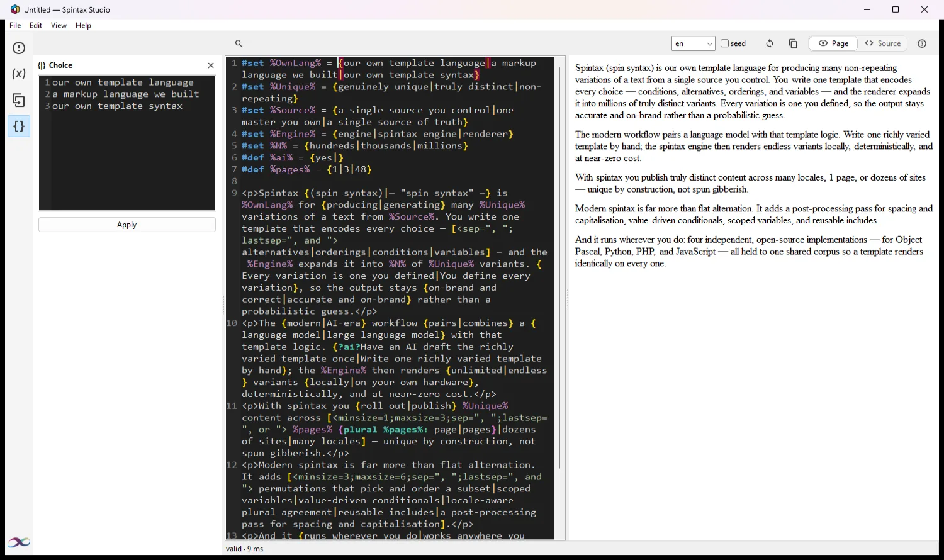The width and height of the screenshot is (944, 560).
Task: Maximize the Spintax Studio window
Action: point(896,9)
